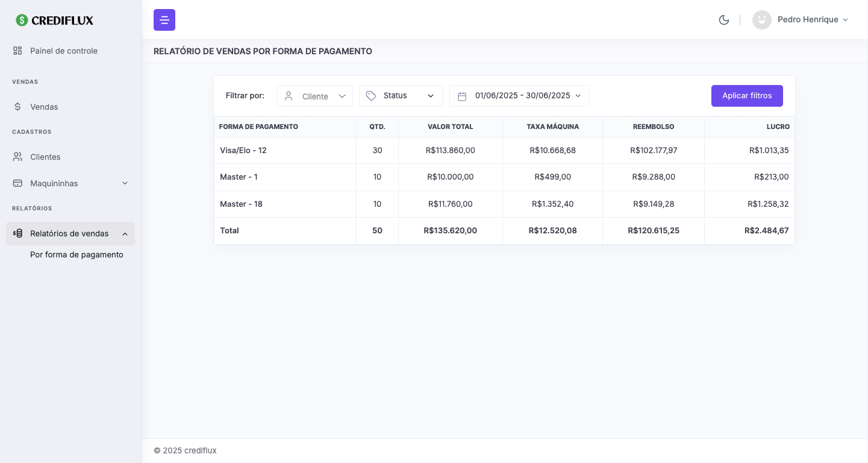The height and width of the screenshot is (463, 868).
Task: Open the date range picker 01/06/2025 - 30/06/2025
Action: point(522,96)
